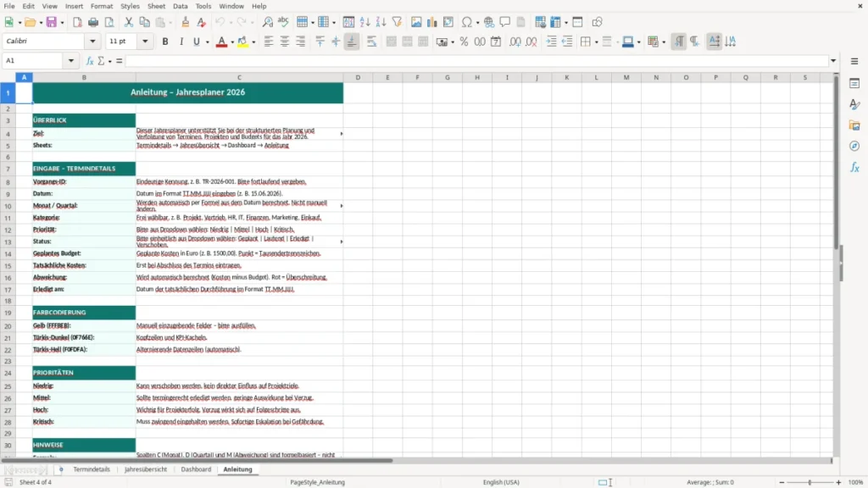Click the zoom slider handle

coord(810,482)
